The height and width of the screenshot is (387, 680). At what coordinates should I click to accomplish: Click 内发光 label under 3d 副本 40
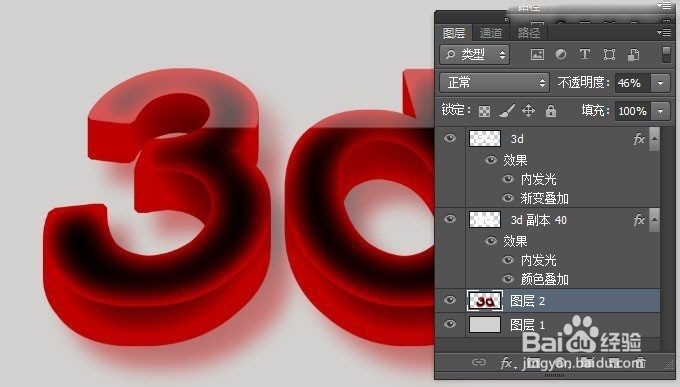click(539, 260)
